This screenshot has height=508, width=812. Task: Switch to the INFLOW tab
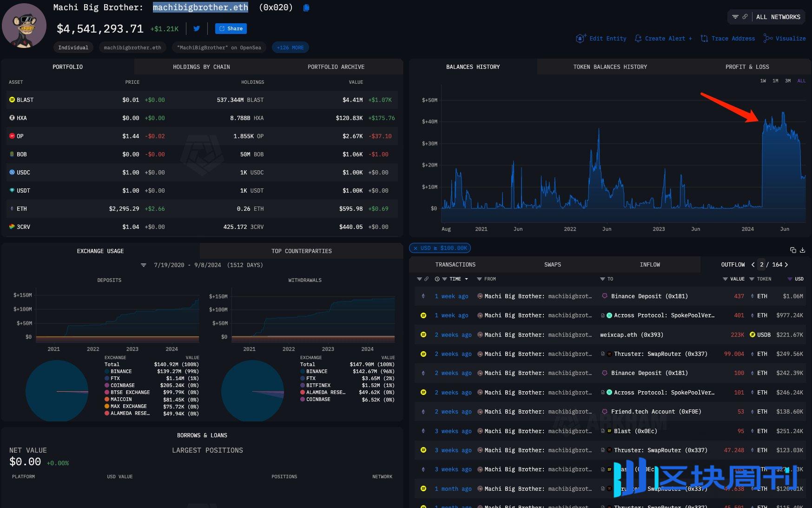click(x=650, y=265)
